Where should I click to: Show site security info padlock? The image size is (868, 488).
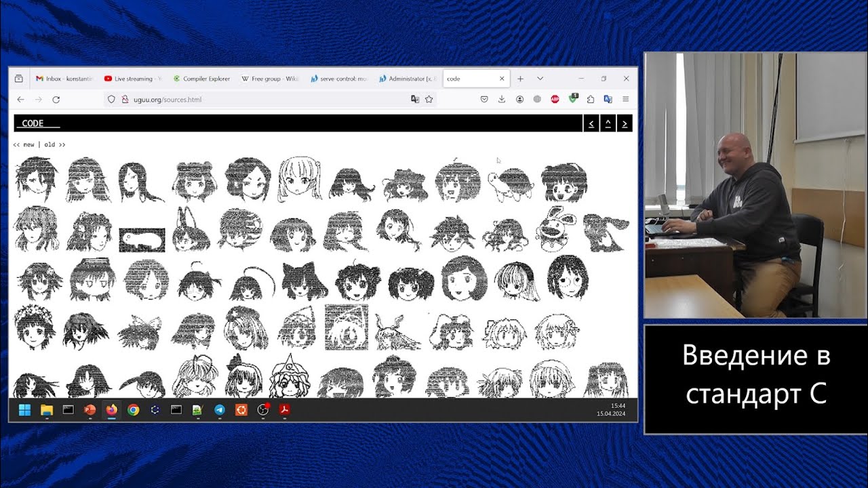[125, 99]
